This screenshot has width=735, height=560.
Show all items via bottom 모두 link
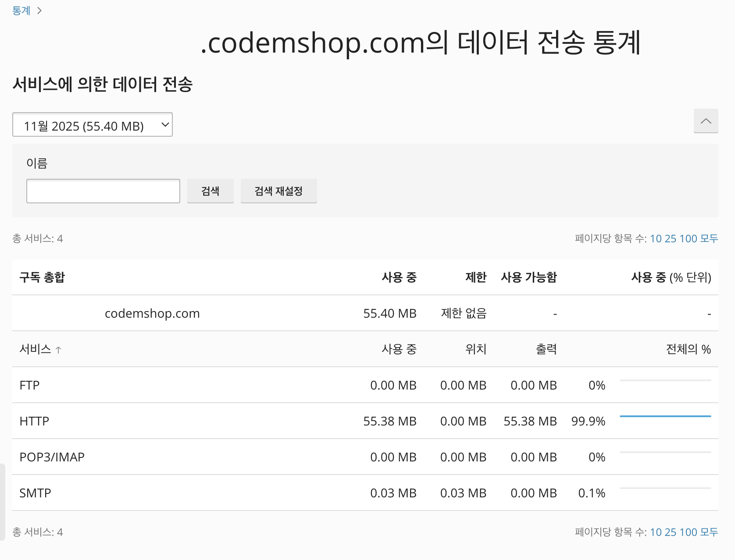coord(709,532)
